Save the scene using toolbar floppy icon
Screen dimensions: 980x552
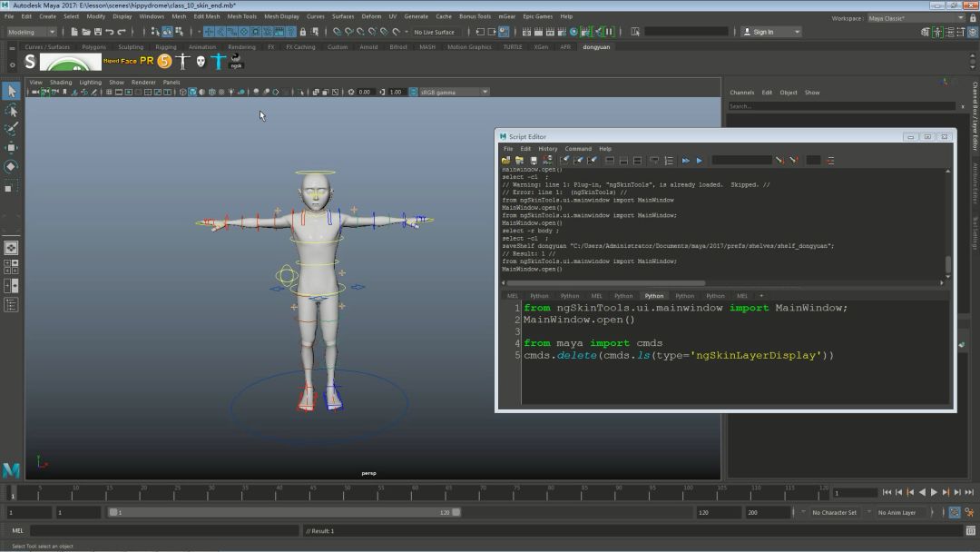(98, 32)
